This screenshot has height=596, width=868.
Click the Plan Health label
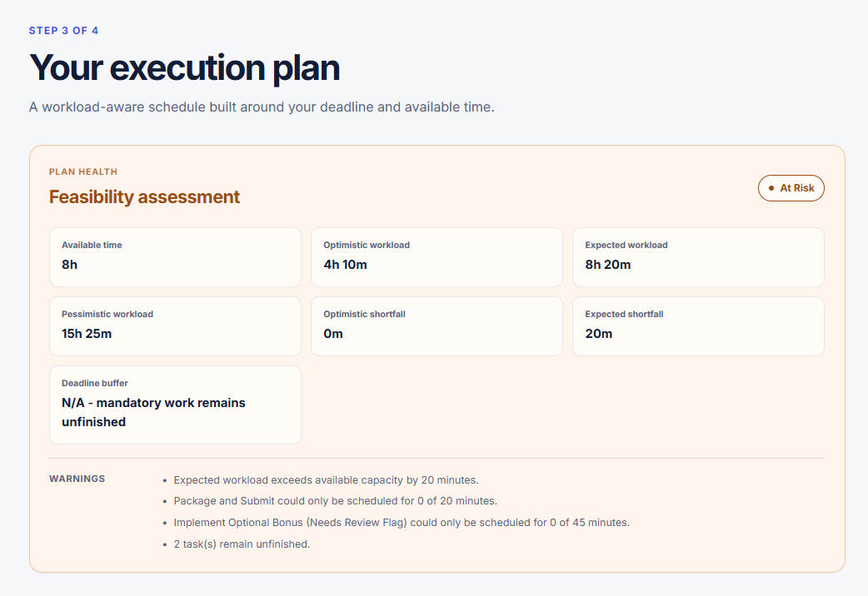tap(83, 171)
